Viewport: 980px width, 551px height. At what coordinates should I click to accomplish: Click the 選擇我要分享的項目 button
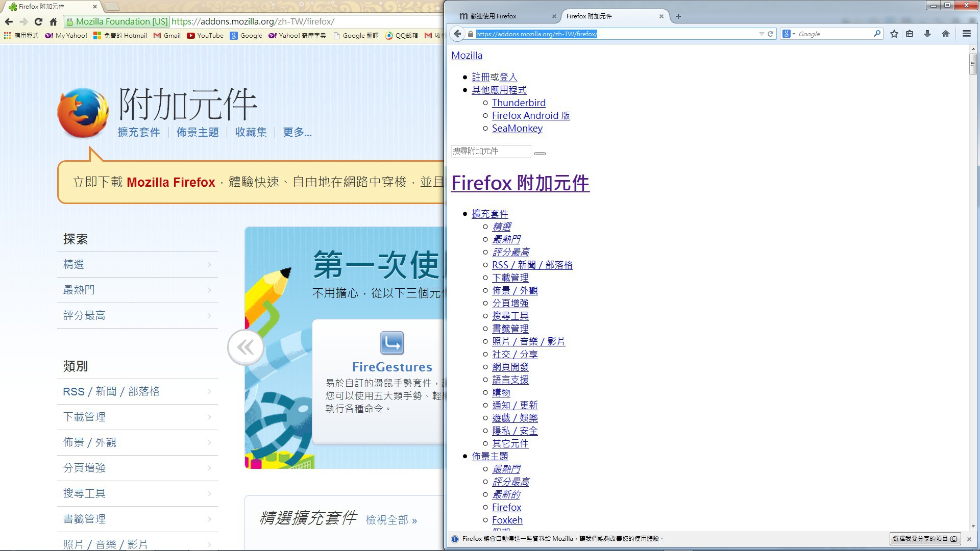(x=924, y=539)
